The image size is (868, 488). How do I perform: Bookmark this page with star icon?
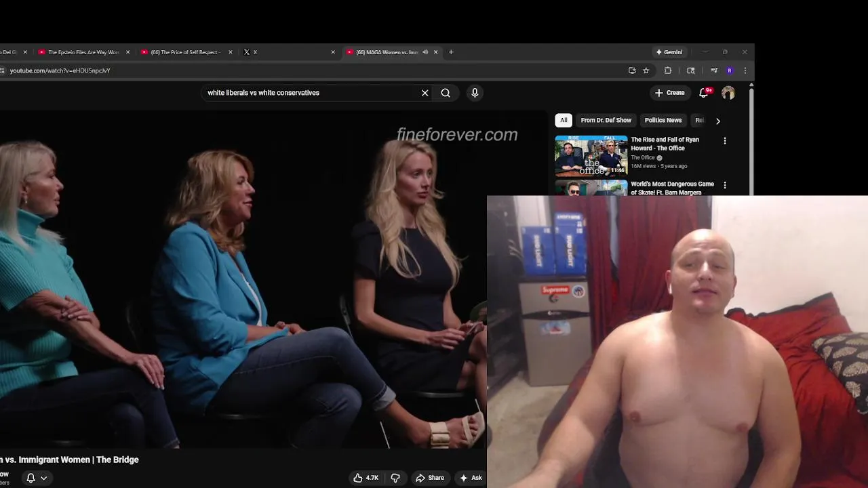coord(646,70)
